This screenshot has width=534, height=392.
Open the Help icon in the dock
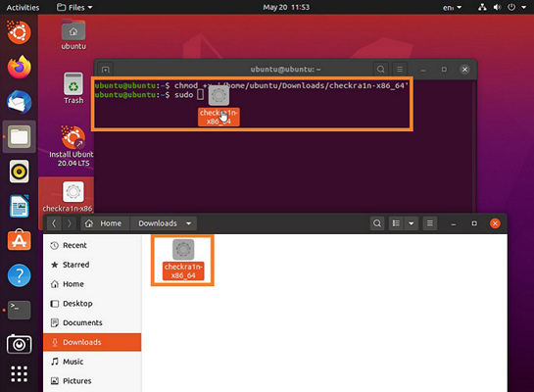pyautogui.click(x=20, y=275)
